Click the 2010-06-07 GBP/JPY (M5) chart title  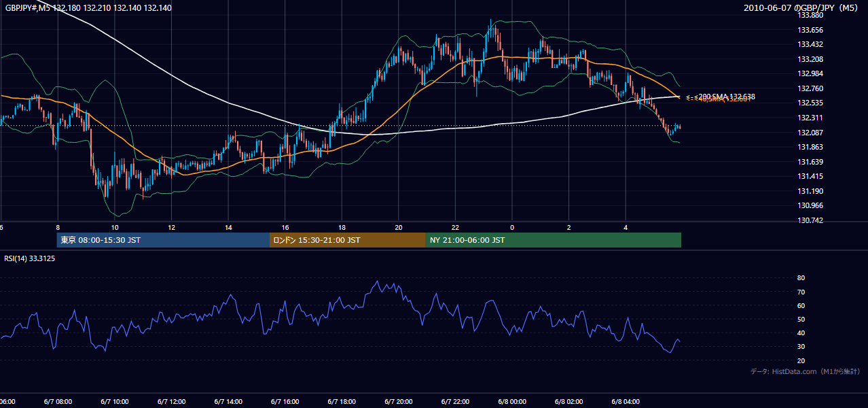point(802,8)
